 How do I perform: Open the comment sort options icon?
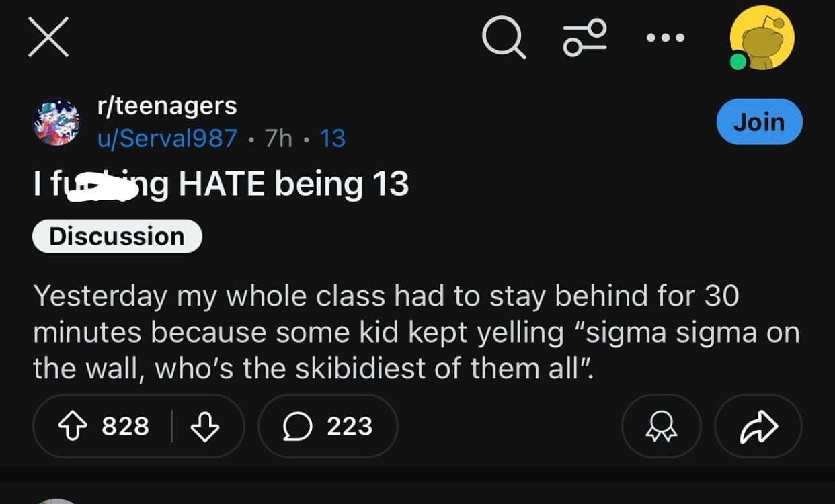pyautogui.click(x=585, y=37)
